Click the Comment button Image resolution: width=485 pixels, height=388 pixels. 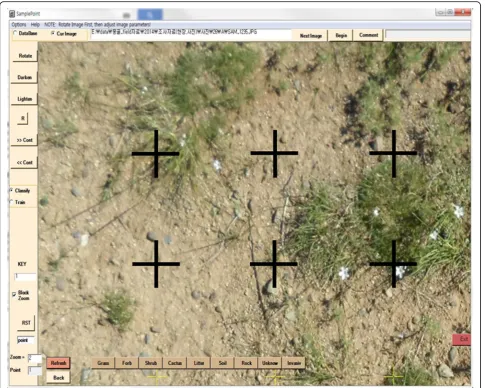point(368,35)
